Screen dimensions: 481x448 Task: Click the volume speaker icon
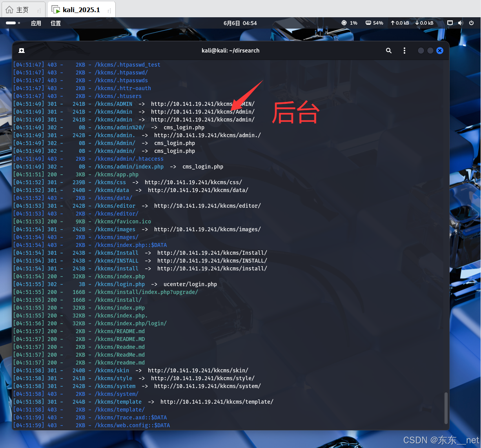461,23
